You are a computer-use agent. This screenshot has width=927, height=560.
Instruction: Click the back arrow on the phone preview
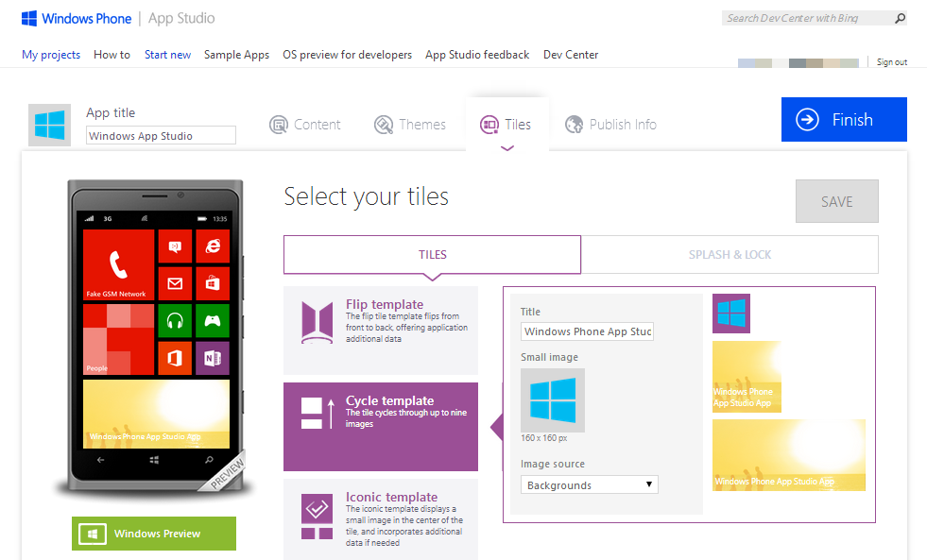100,460
